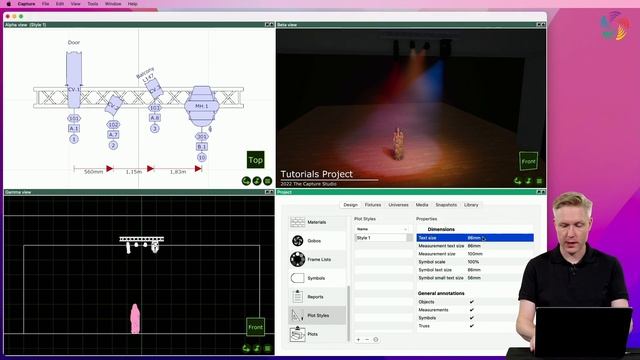Click the 1.15m measurement label

click(x=133, y=172)
